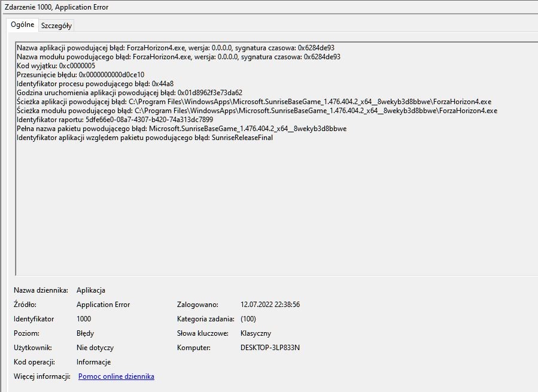Click the 'Aplikacja' log name value
This screenshot has height=392, width=538.
[90, 290]
